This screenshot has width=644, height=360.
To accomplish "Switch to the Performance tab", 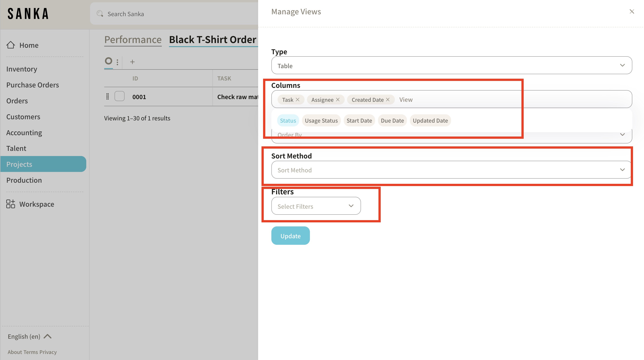I will pos(133,40).
